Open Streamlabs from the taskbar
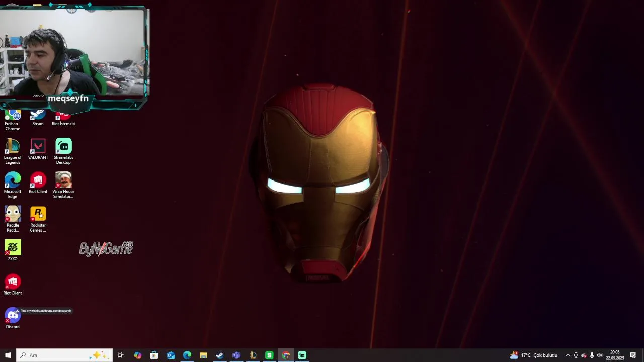644x362 pixels. (302, 355)
